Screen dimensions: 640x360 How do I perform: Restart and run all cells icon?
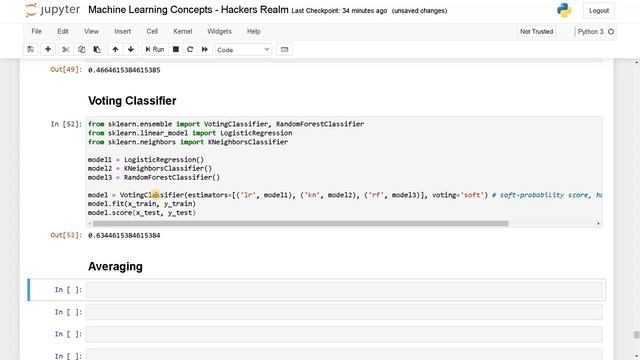(x=205, y=49)
